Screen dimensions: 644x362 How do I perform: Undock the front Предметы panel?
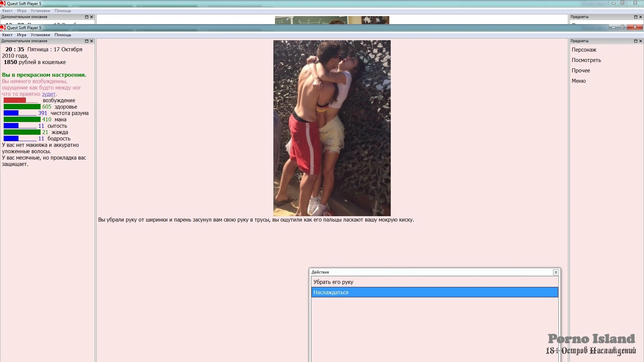click(x=636, y=41)
